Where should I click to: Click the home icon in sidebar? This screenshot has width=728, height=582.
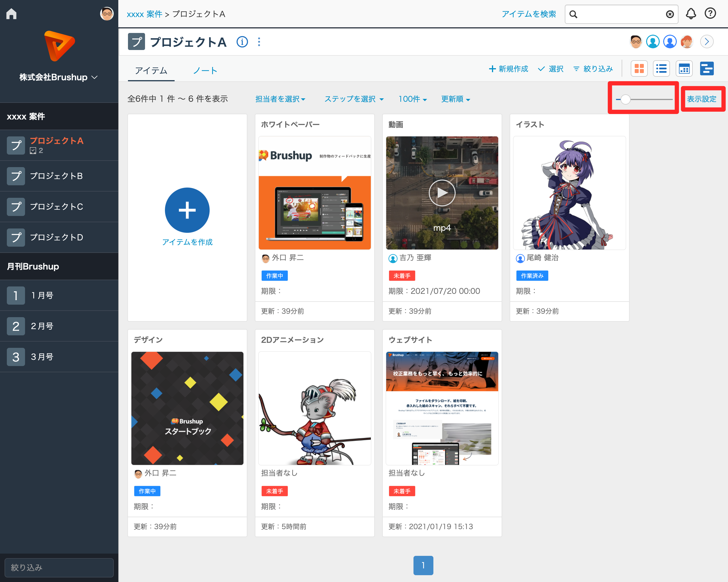[11, 14]
